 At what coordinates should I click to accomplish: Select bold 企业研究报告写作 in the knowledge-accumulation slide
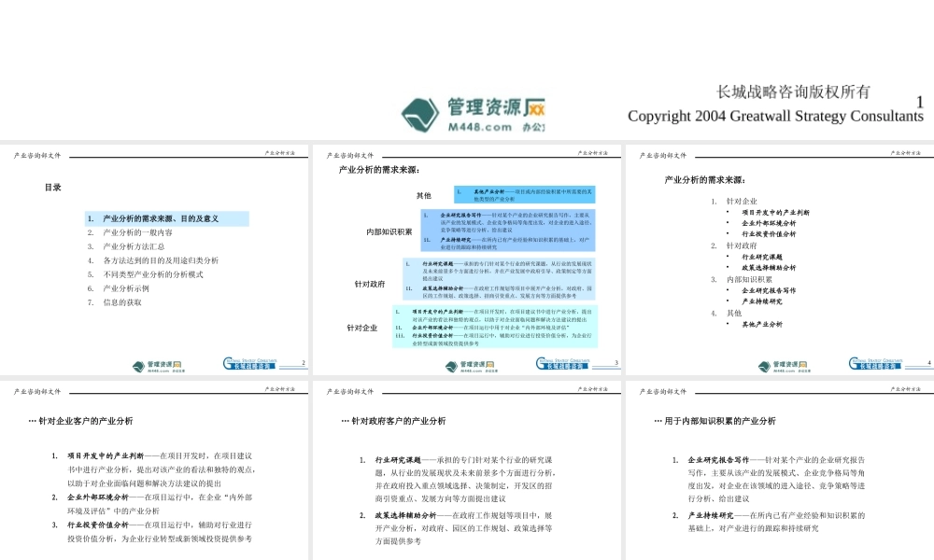(718, 460)
